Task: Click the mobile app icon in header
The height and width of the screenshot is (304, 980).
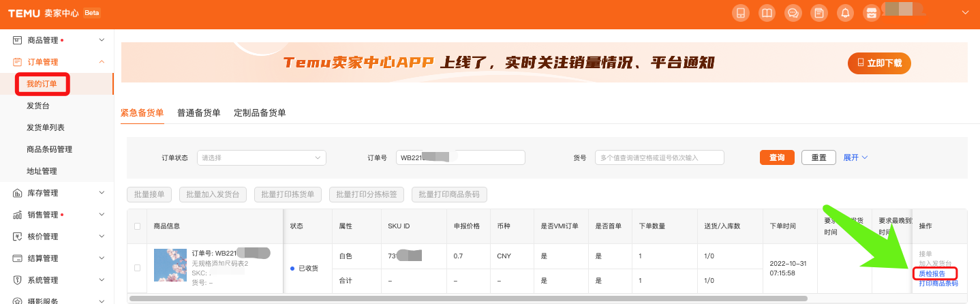Action: pos(740,13)
